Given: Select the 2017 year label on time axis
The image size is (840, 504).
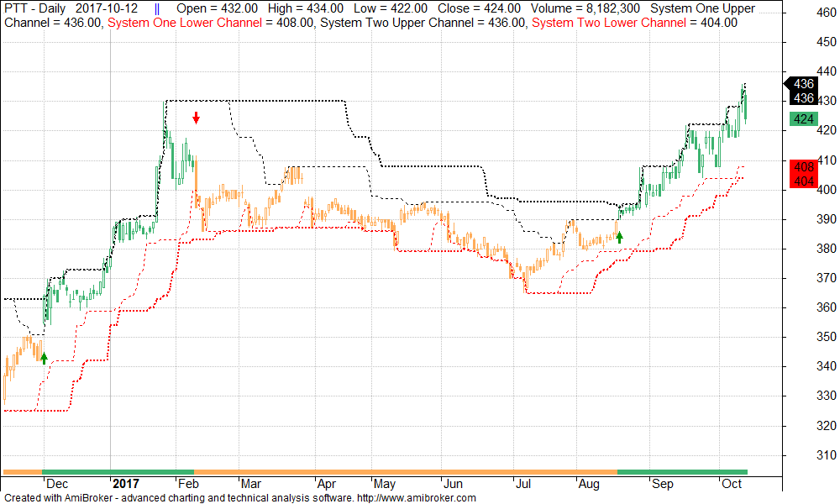Looking at the screenshot, I should [125, 485].
